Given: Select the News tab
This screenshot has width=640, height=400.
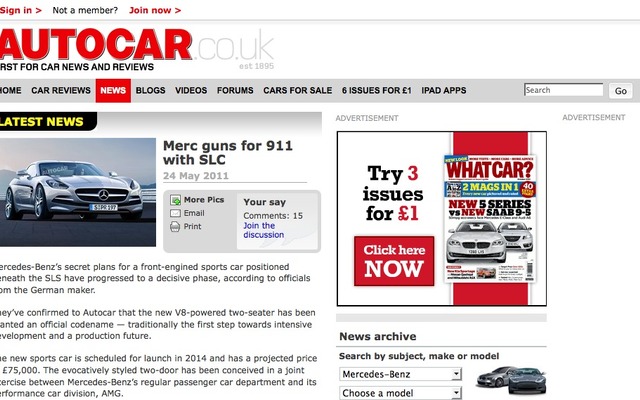Looking at the screenshot, I should tap(113, 91).
